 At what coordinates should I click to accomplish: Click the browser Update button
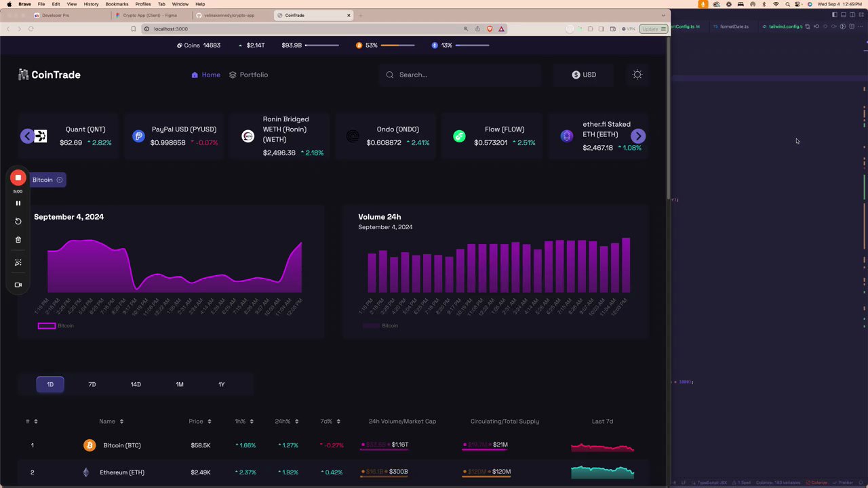pyautogui.click(x=654, y=28)
